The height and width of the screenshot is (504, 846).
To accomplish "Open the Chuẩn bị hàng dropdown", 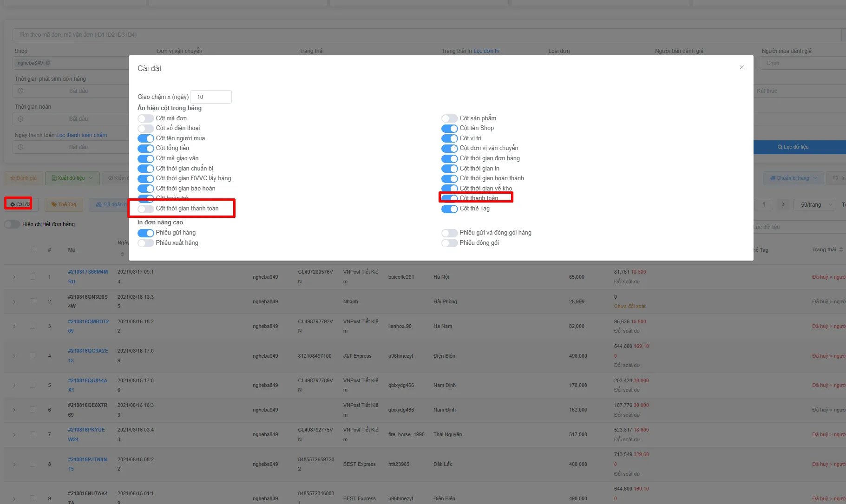I will coord(794,178).
